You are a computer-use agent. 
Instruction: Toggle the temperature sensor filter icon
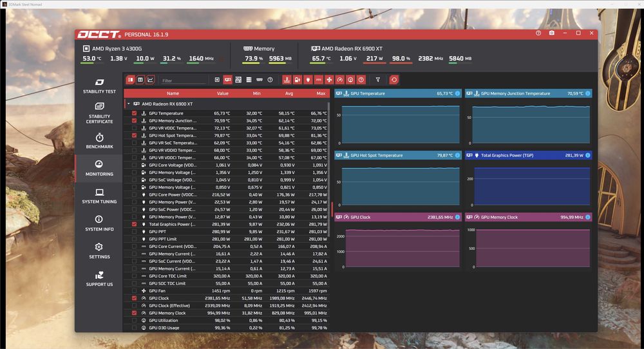coord(287,80)
